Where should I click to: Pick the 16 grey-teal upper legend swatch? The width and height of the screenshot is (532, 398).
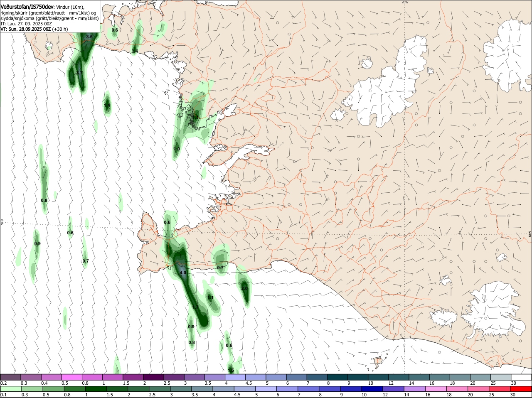point(439,377)
